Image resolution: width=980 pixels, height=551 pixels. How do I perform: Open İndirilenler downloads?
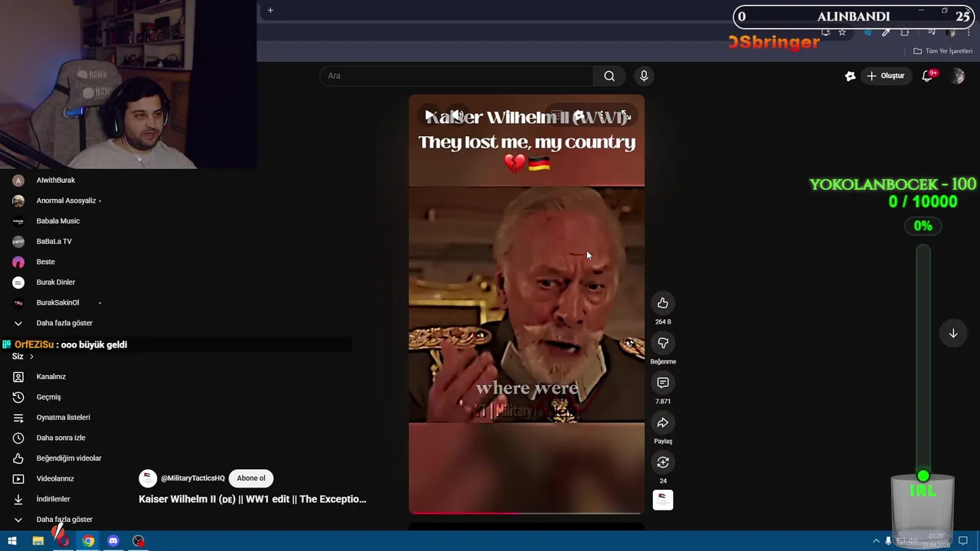pos(53,499)
